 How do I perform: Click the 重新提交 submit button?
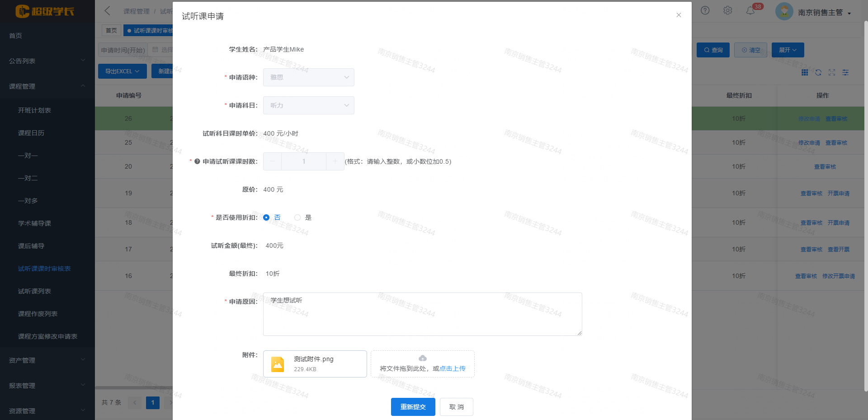point(413,406)
